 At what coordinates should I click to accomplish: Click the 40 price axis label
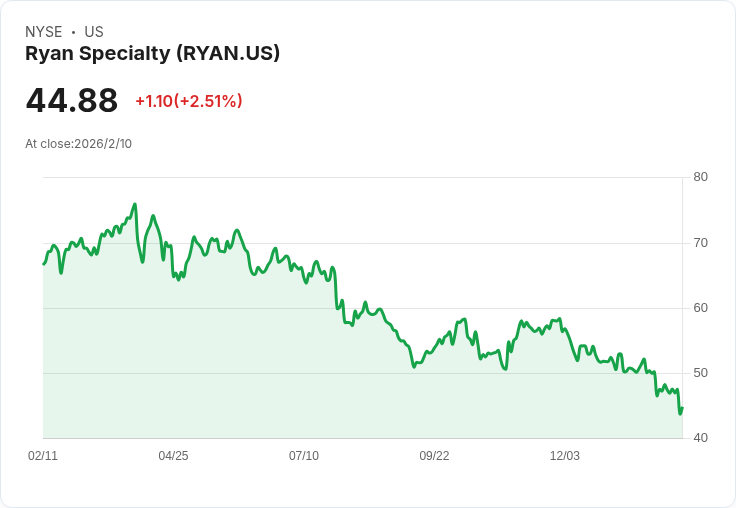(x=700, y=438)
